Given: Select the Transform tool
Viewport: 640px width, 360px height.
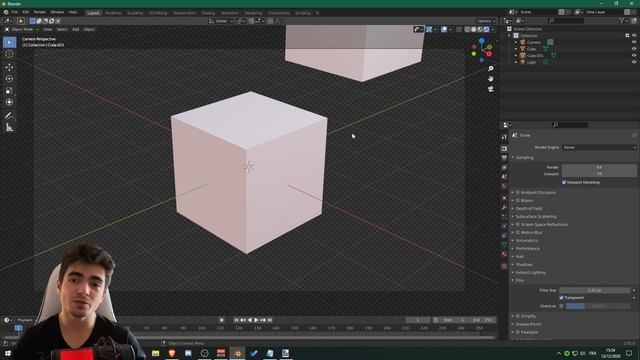Looking at the screenshot, I should coord(9,102).
